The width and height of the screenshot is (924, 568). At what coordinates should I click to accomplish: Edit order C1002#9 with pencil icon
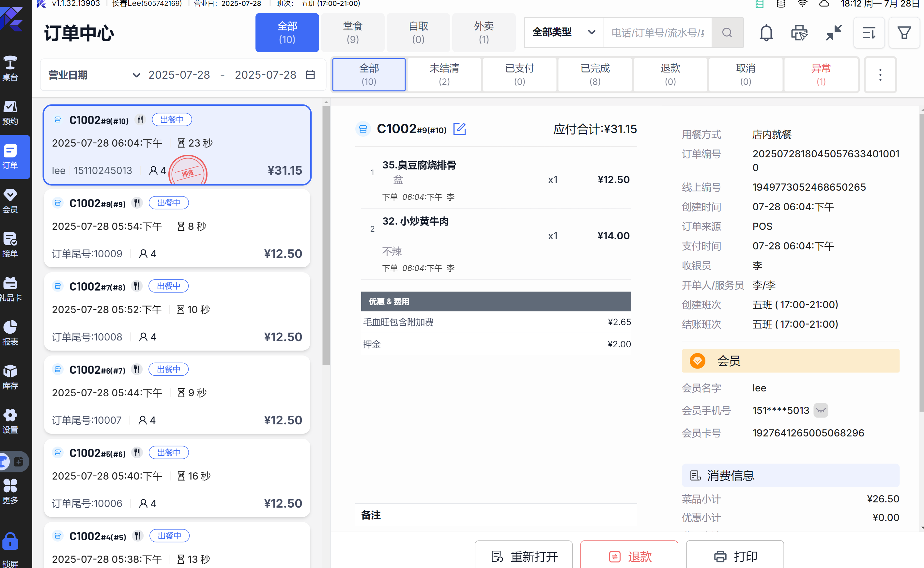pyautogui.click(x=460, y=129)
